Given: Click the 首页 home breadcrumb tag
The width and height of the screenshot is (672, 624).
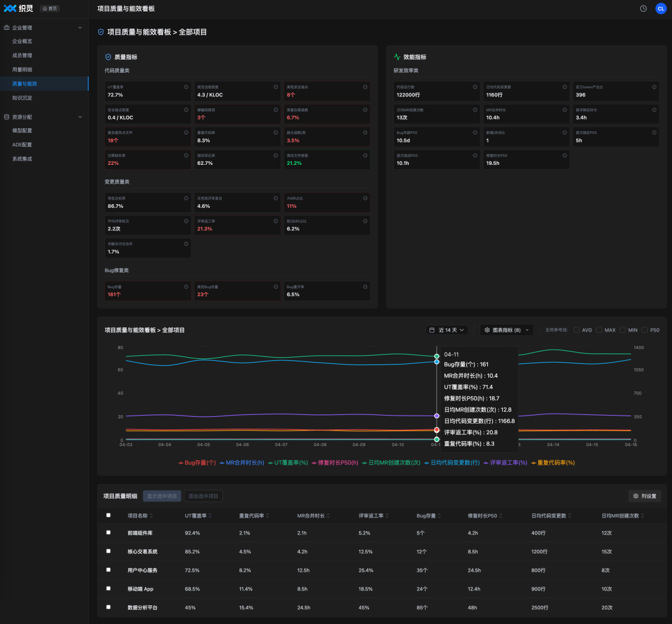Looking at the screenshot, I should pyautogui.click(x=50, y=9).
